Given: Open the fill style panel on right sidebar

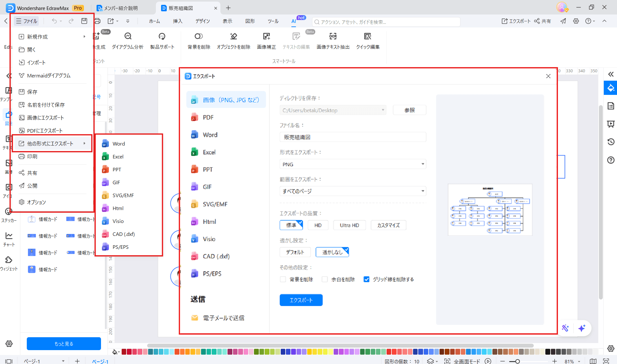Looking at the screenshot, I should pyautogui.click(x=610, y=88).
